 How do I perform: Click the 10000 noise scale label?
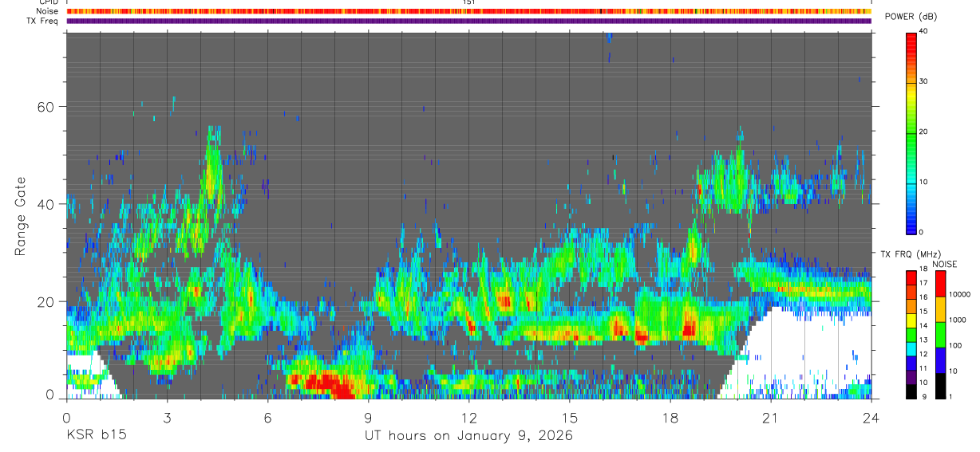coord(959,294)
